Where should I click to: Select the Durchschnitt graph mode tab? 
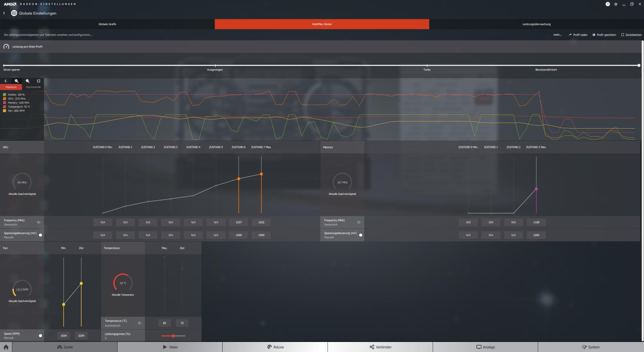33,87
